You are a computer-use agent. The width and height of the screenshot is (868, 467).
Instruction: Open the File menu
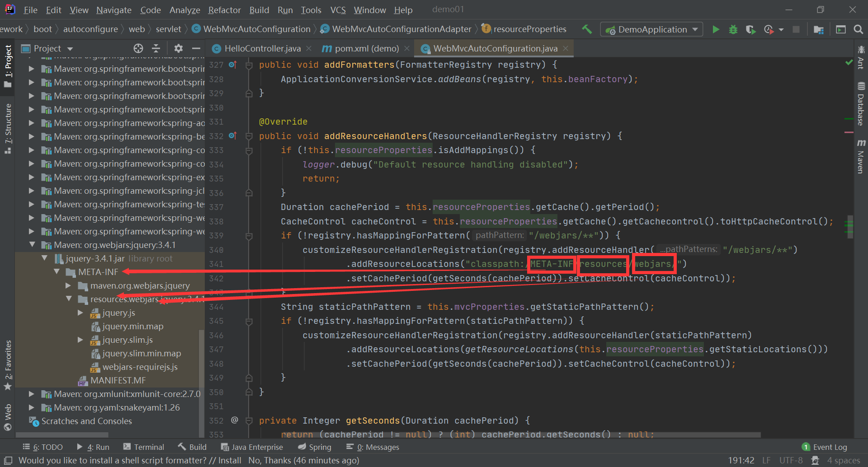(30, 10)
